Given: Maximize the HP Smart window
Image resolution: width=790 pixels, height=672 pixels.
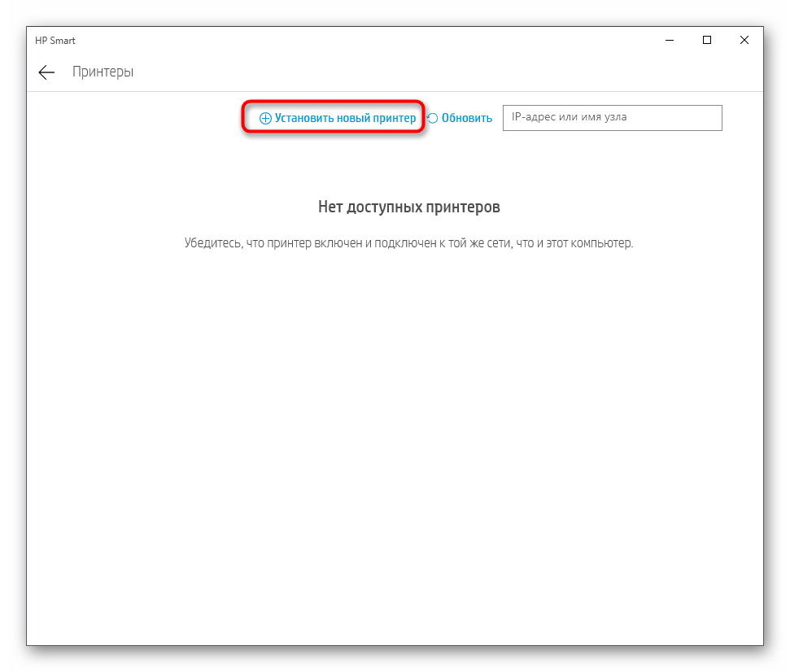Looking at the screenshot, I should tap(707, 41).
